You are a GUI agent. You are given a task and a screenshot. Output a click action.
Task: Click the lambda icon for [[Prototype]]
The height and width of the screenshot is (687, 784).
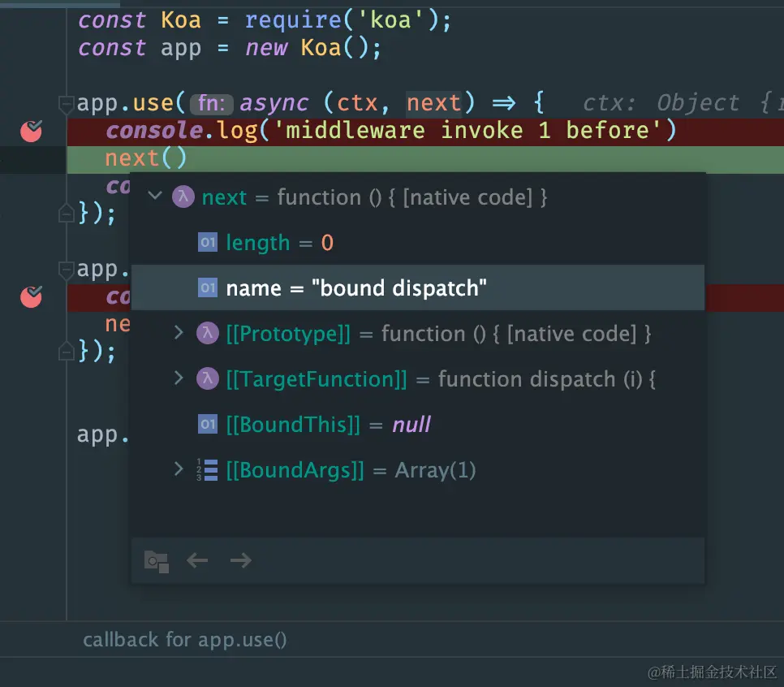[x=208, y=333]
